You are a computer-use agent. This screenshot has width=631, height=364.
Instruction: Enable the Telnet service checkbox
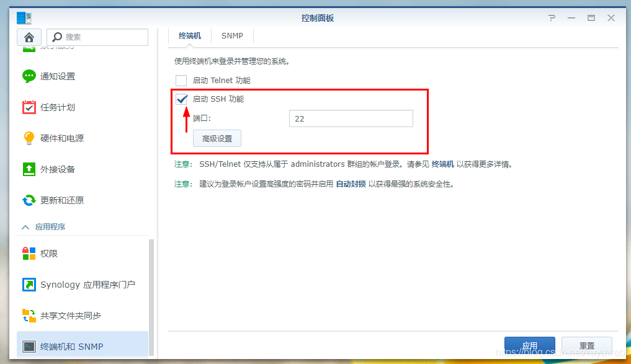click(x=181, y=81)
